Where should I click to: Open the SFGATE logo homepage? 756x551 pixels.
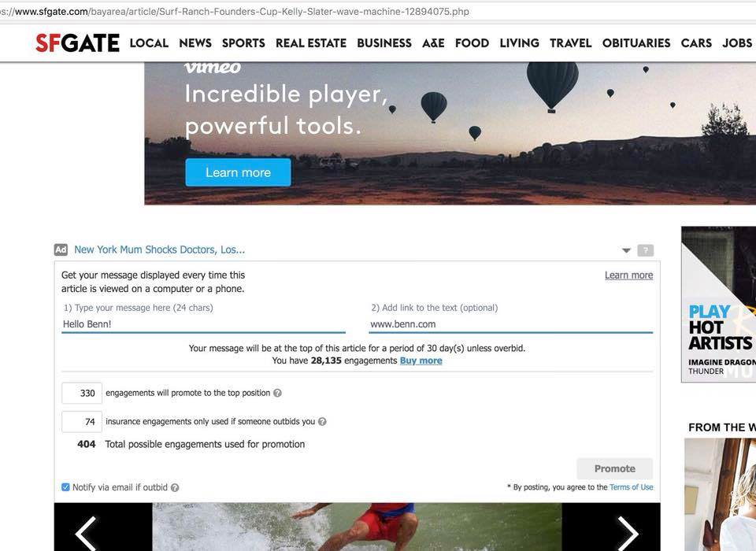(x=77, y=43)
